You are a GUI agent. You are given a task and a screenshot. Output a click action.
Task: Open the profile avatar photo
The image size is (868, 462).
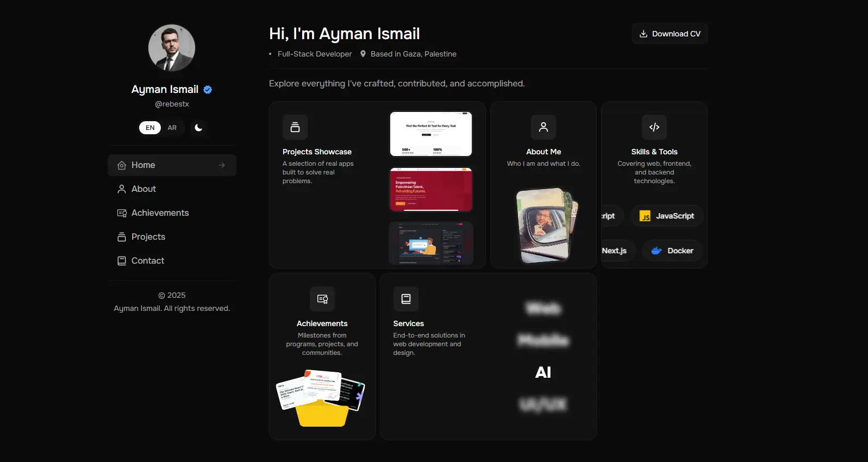[172, 48]
